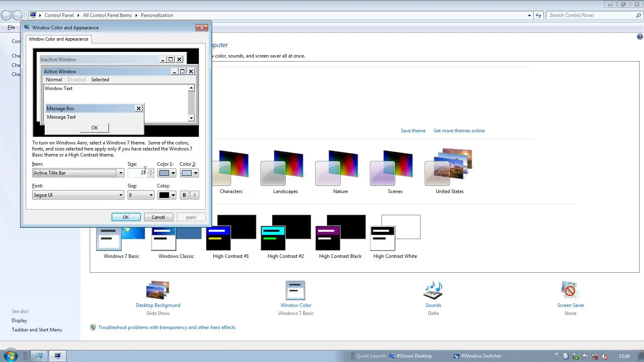The image size is (644, 362).
Task: Open the Font dropdown showing Segoe UI
Action: click(x=78, y=195)
